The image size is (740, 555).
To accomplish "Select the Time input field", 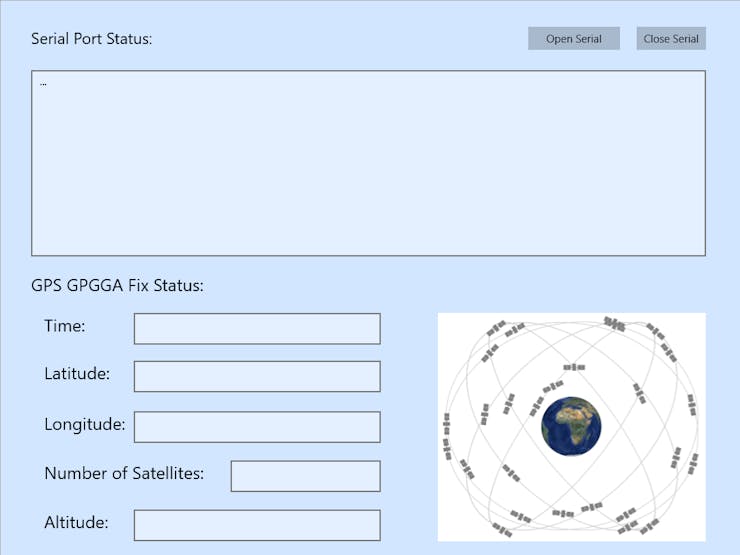I will click(x=257, y=328).
